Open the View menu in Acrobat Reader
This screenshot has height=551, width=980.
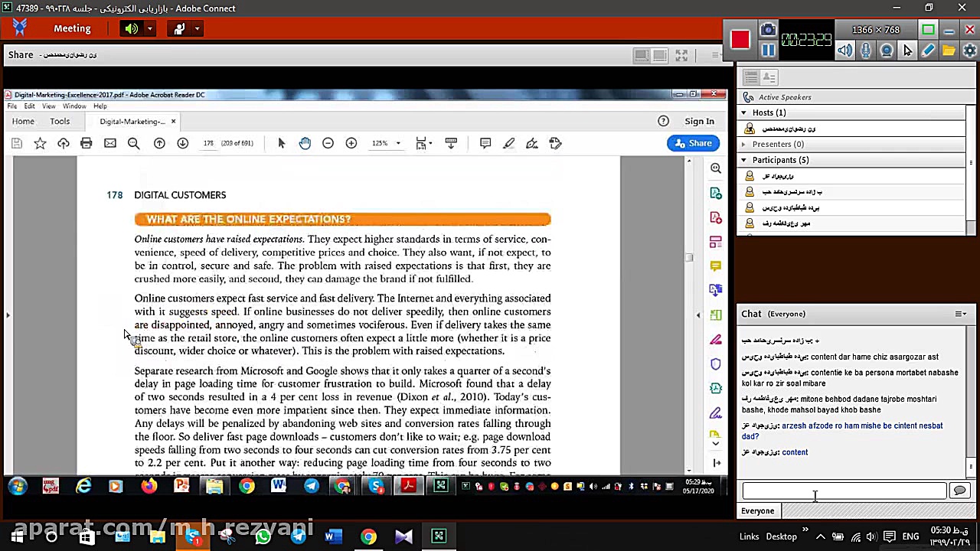point(48,106)
